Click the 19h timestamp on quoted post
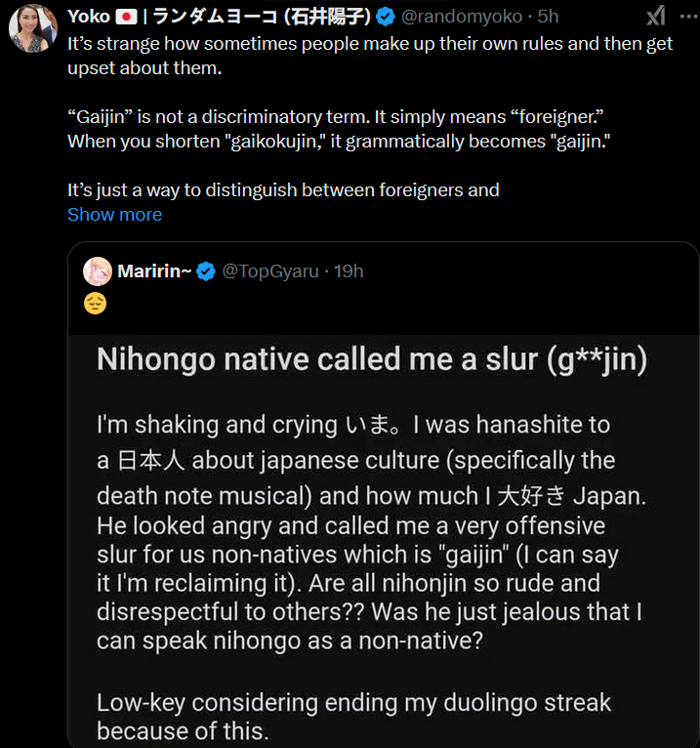The width and height of the screenshot is (700, 748). (349, 271)
